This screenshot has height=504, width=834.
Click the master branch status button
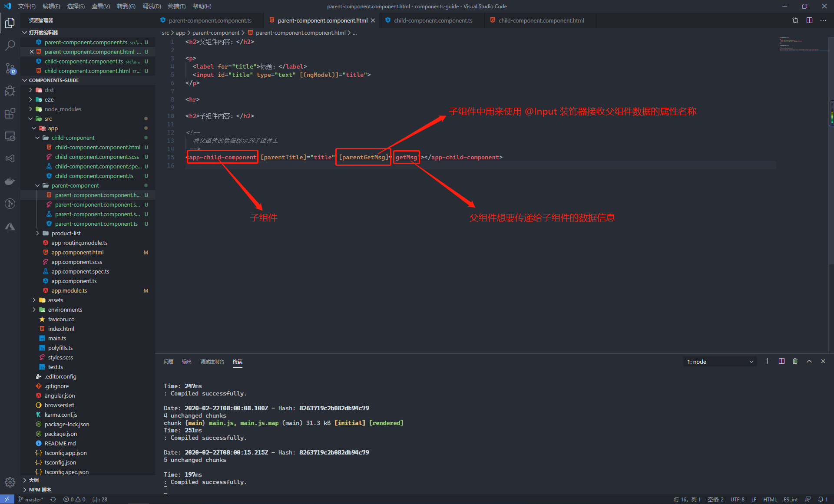click(x=31, y=499)
